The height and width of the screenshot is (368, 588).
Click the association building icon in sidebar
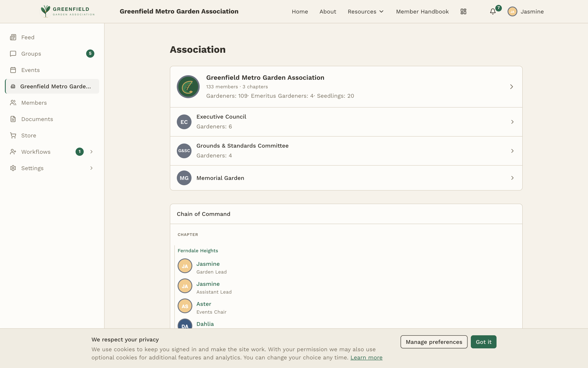[13, 86]
